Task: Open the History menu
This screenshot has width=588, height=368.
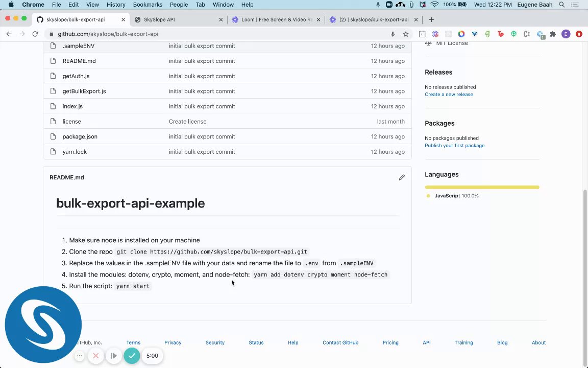Action: click(x=116, y=5)
